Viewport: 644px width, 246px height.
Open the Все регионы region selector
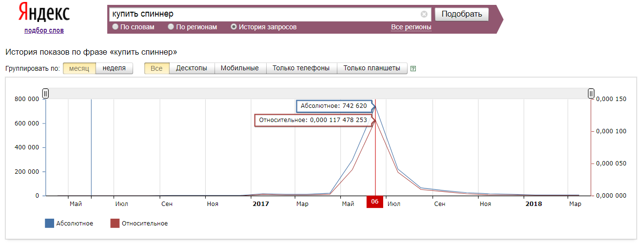point(411,27)
